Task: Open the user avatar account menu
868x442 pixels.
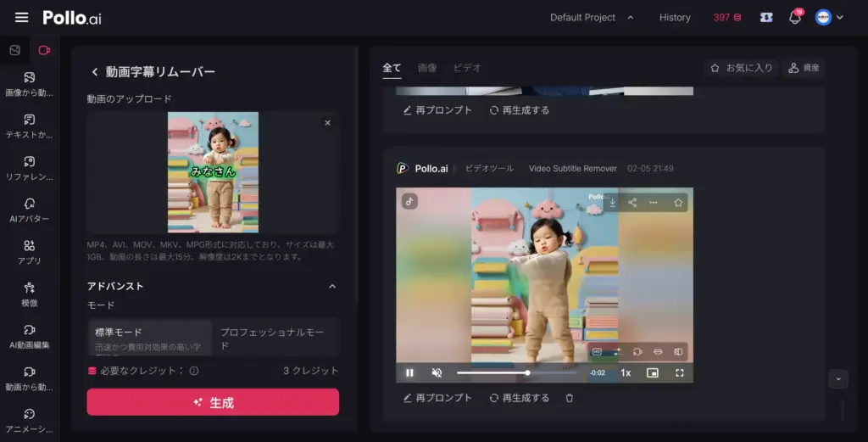Action: 829,18
